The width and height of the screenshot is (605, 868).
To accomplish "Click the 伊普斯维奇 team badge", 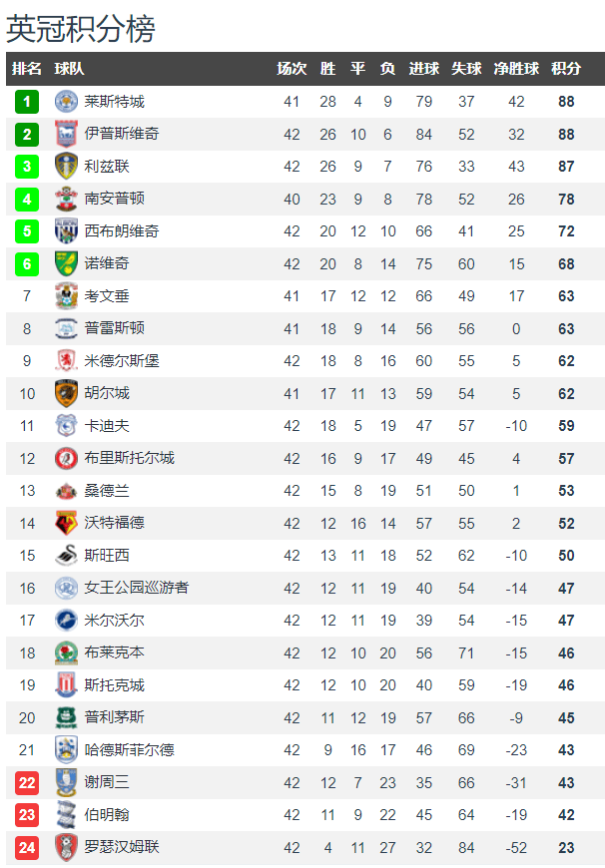I will tap(66, 134).
